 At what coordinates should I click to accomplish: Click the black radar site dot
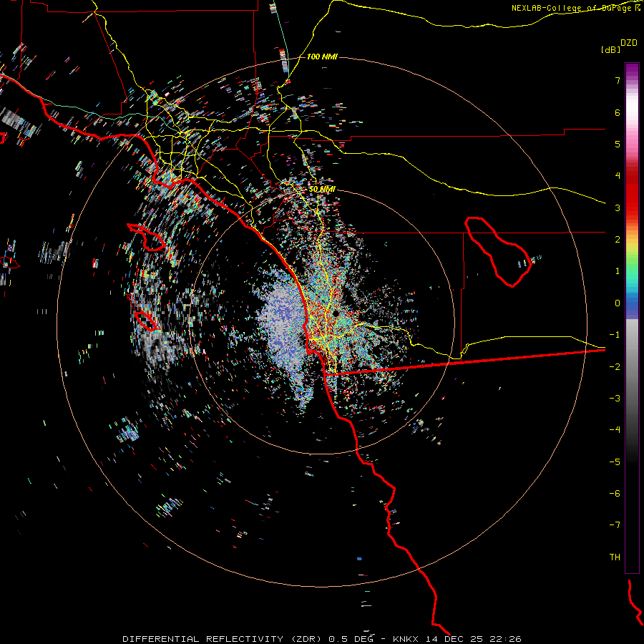(336, 313)
